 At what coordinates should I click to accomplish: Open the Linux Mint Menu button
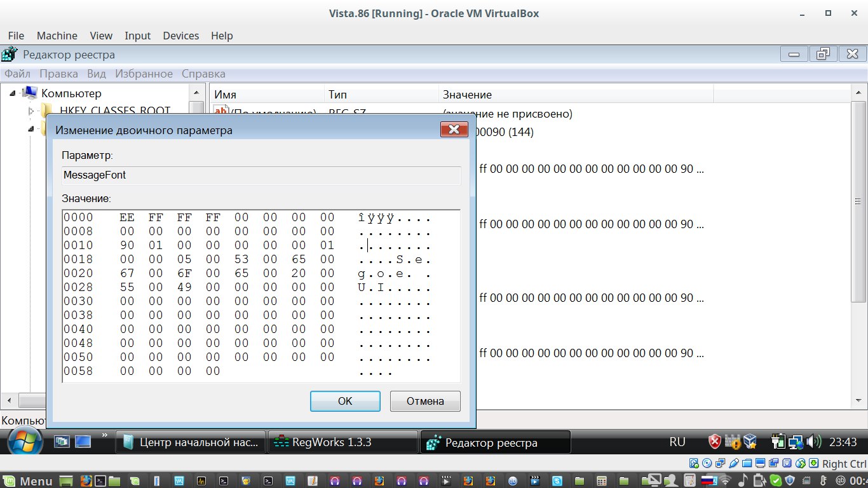pyautogui.click(x=27, y=481)
